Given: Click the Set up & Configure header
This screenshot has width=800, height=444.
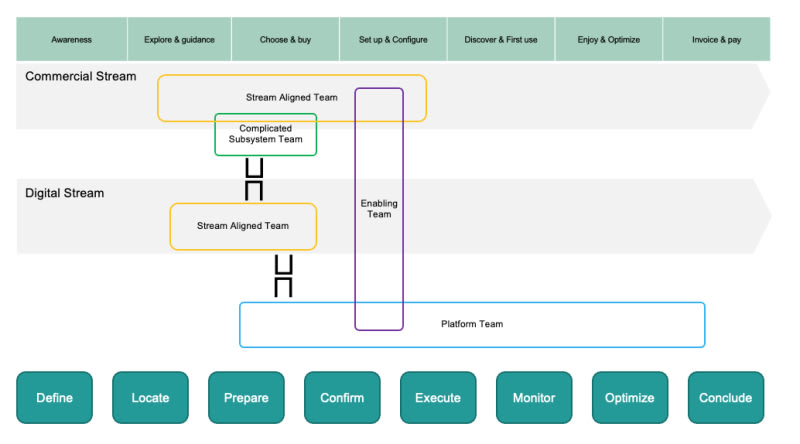Looking at the screenshot, I should (x=393, y=39).
